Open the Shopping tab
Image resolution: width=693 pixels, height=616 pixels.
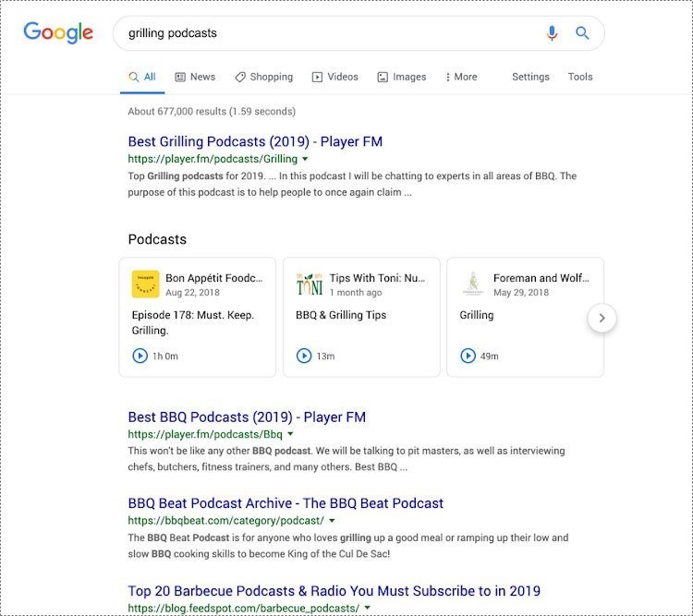264,77
